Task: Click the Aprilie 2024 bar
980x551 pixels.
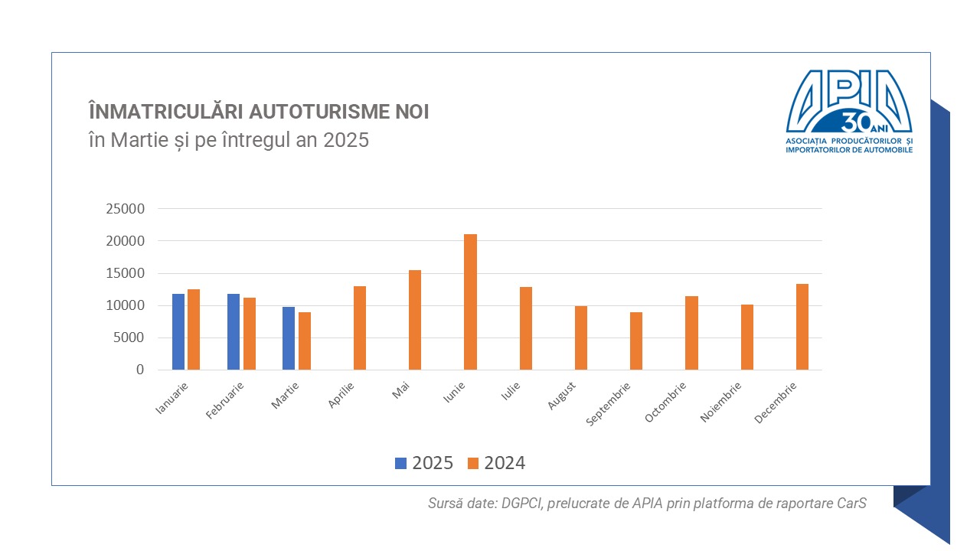Action: click(360, 328)
